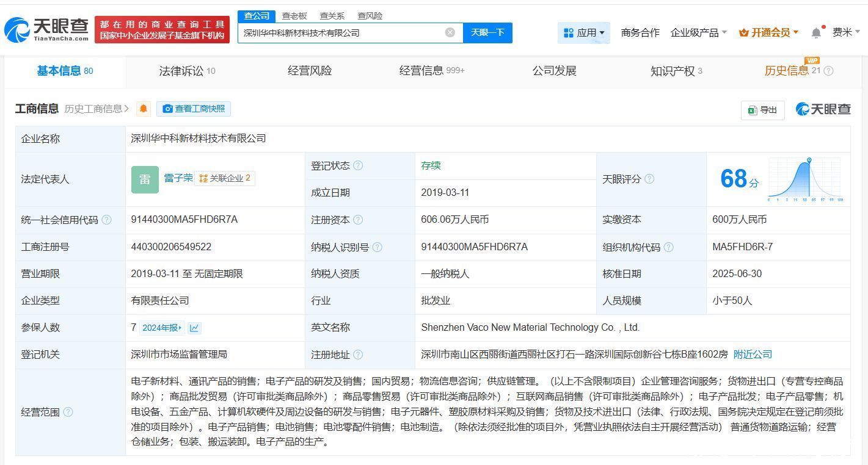Click help icon beside 经营范围
The width and height of the screenshot is (868, 465).
pos(68,412)
